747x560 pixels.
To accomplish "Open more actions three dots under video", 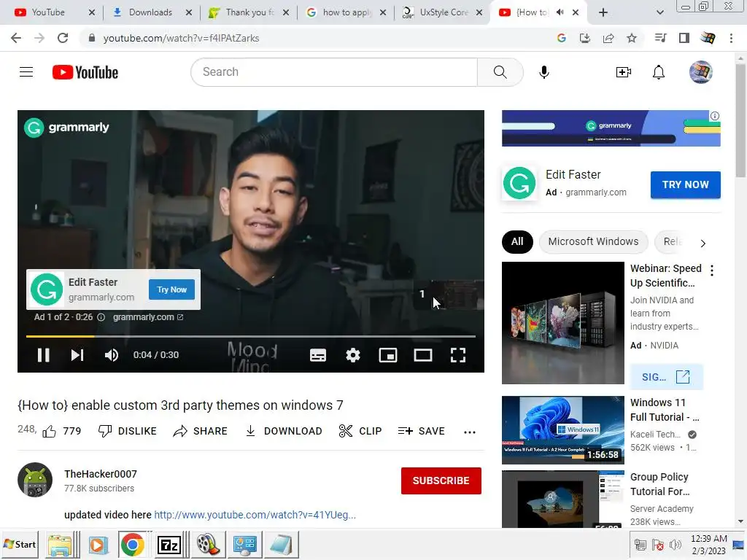I will click(470, 432).
